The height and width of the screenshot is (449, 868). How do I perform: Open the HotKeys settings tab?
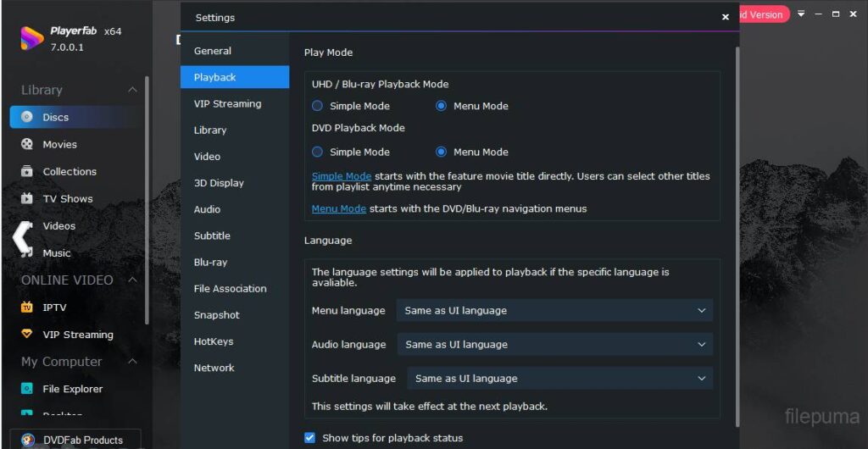pyautogui.click(x=235, y=341)
